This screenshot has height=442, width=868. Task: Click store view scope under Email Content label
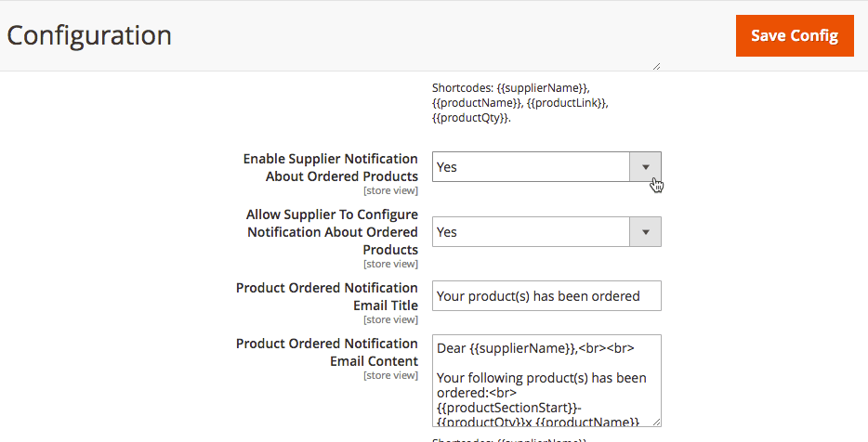point(390,375)
